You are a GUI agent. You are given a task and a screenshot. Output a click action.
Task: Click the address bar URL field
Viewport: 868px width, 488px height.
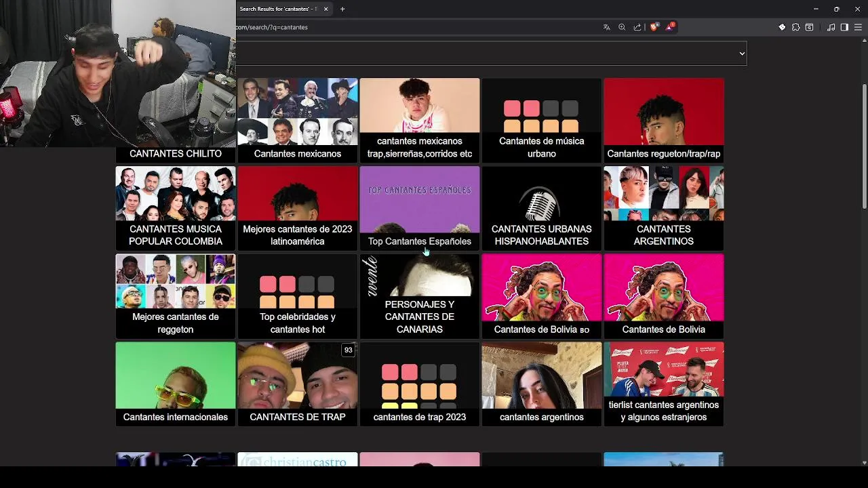tap(414, 27)
